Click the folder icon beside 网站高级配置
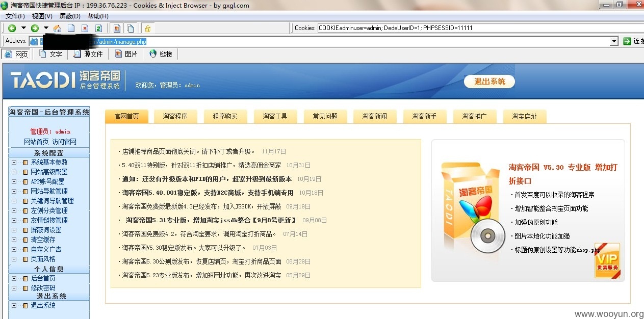Viewport: 644px width, 319px height. tap(25, 172)
